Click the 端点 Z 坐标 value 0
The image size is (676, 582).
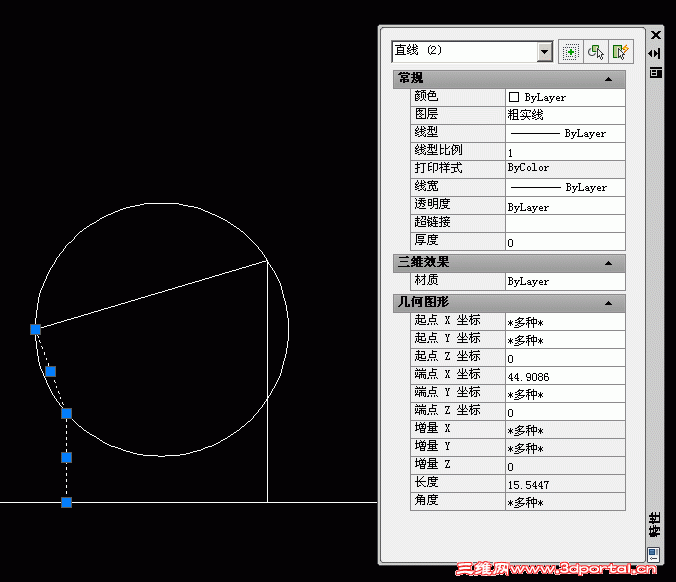pyautogui.click(x=565, y=412)
